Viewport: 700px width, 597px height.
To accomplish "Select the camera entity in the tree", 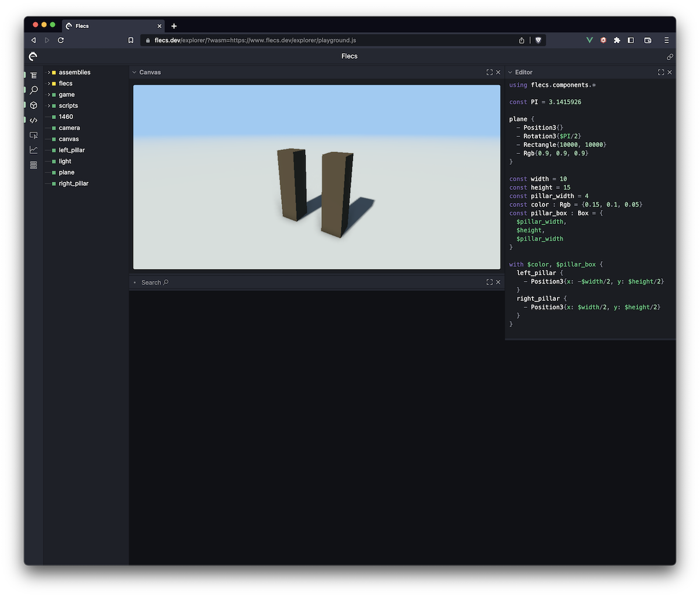I will (x=69, y=128).
